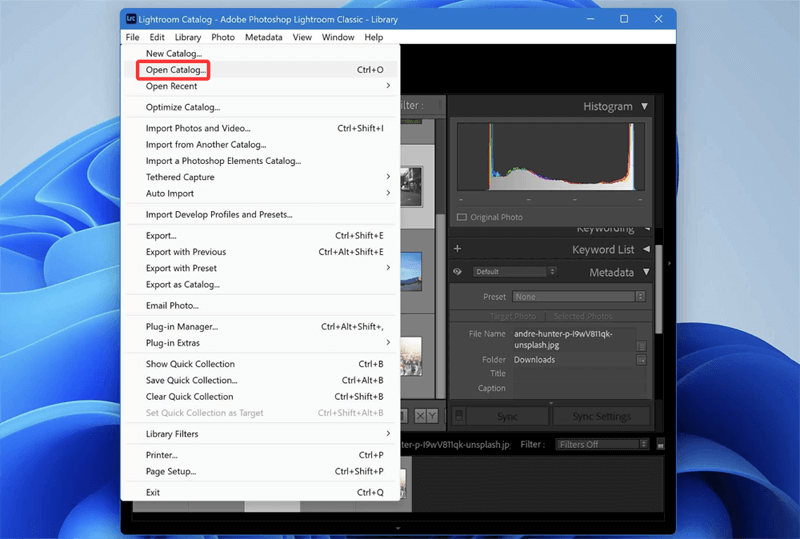Open the Photo menu

223,37
